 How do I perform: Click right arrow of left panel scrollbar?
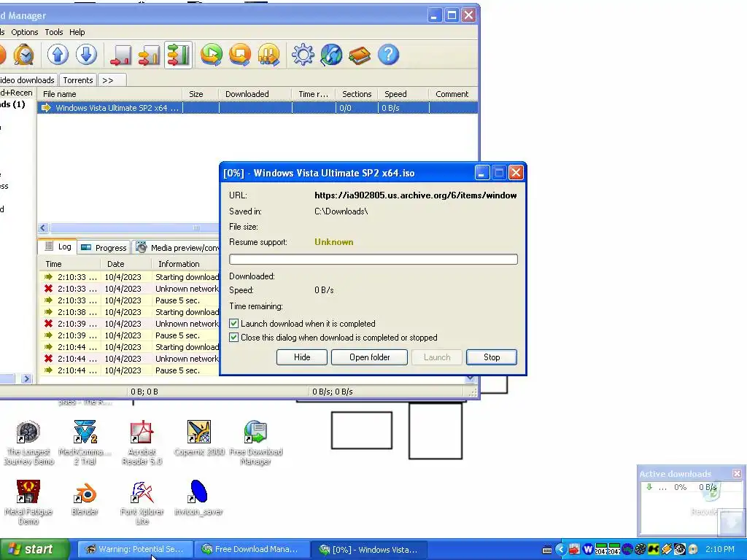click(27, 379)
